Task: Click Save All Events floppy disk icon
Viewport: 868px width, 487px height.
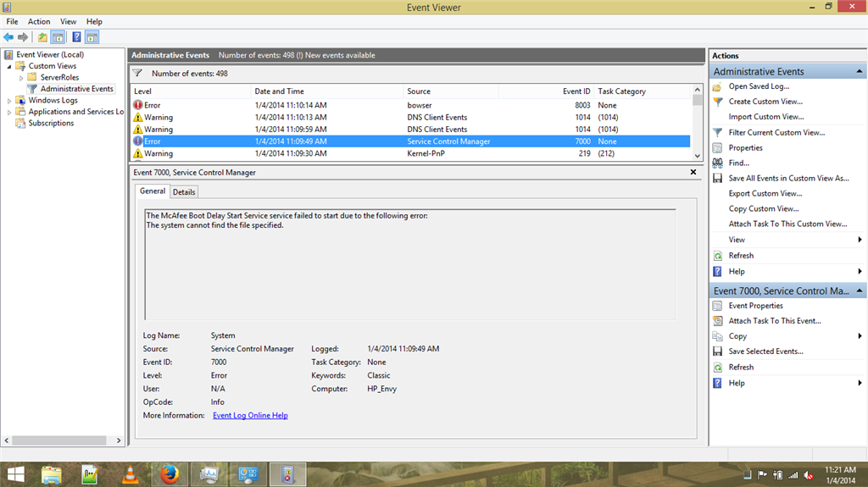Action: click(717, 178)
